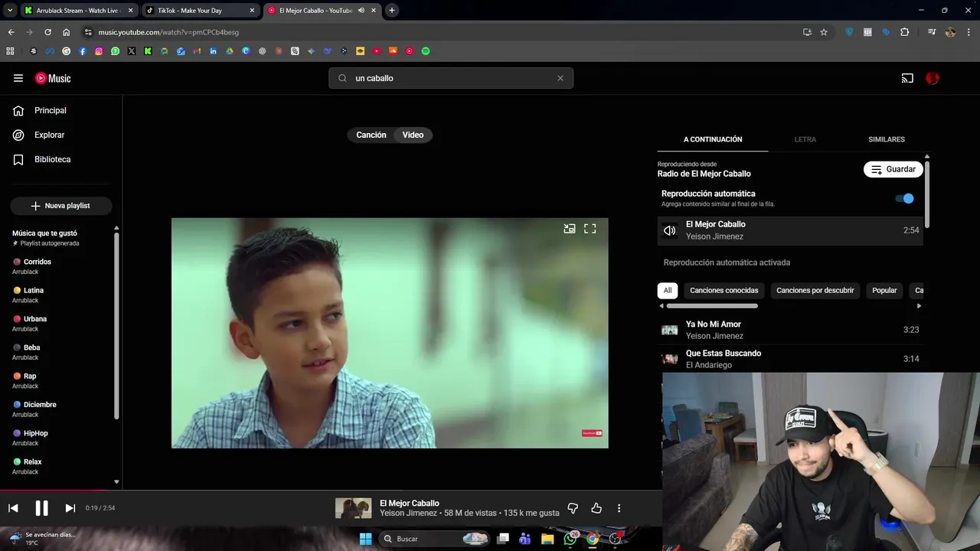The height and width of the screenshot is (551, 980).
Task: Select the Popular filter chip
Action: coord(884,290)
